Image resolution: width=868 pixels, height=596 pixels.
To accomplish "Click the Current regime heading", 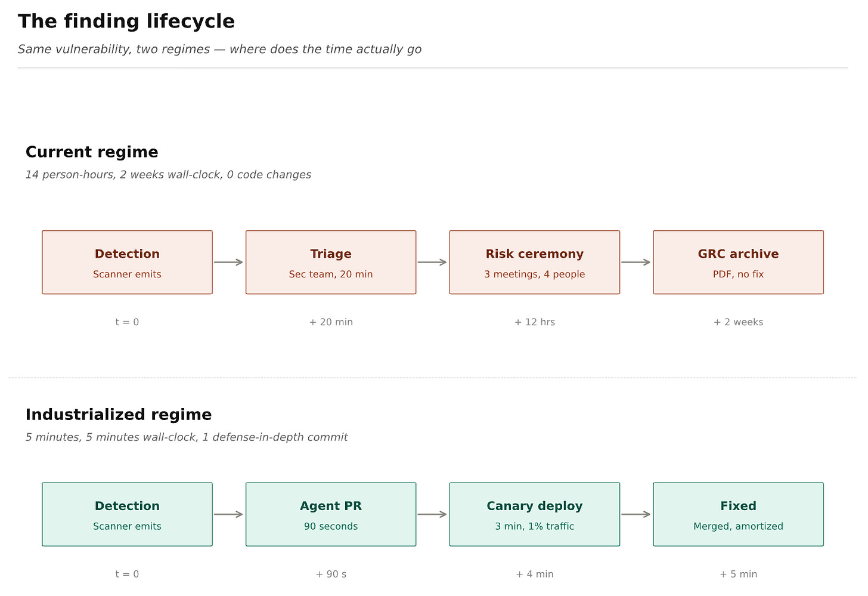I will pyautogui.click(x=92, y=152).
